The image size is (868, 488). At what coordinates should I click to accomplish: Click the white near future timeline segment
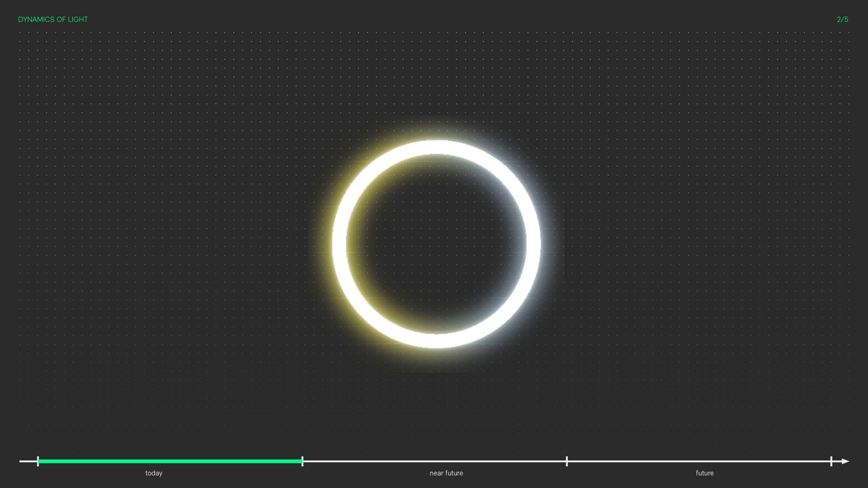[434, 461]
